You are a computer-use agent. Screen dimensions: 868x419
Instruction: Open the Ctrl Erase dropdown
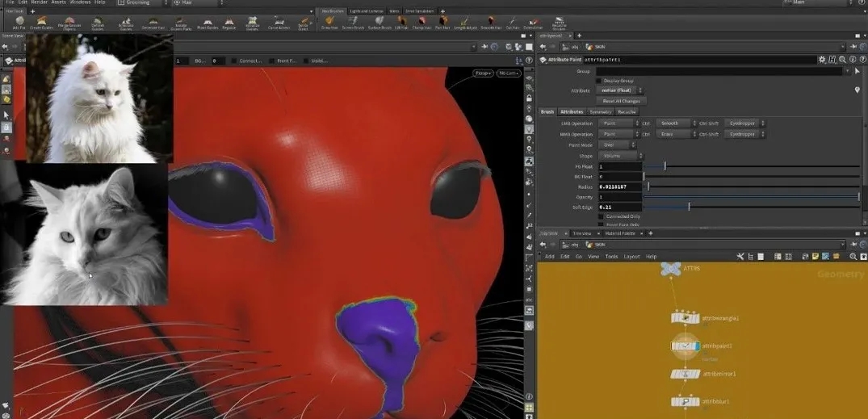pos(677,134)
